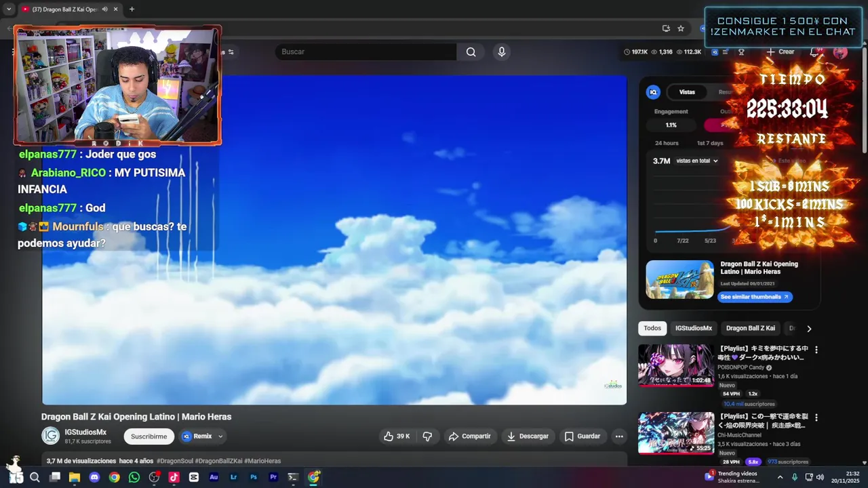Open the terminal from the taskbar
Viewport: 868px width, 488px height.
pos(293,477)
